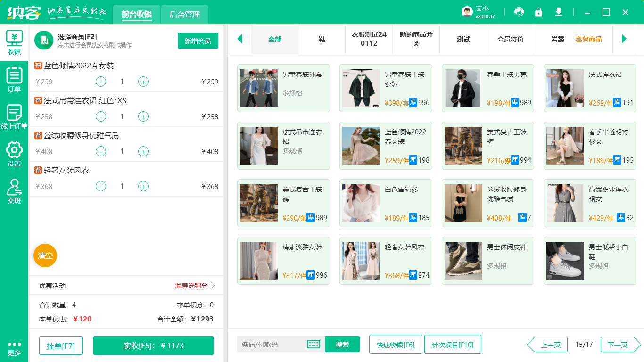The width and height of the screenshot is (644, 362).
Task: Click the 实收[F5] checkout button
Action: click(153, 346)
